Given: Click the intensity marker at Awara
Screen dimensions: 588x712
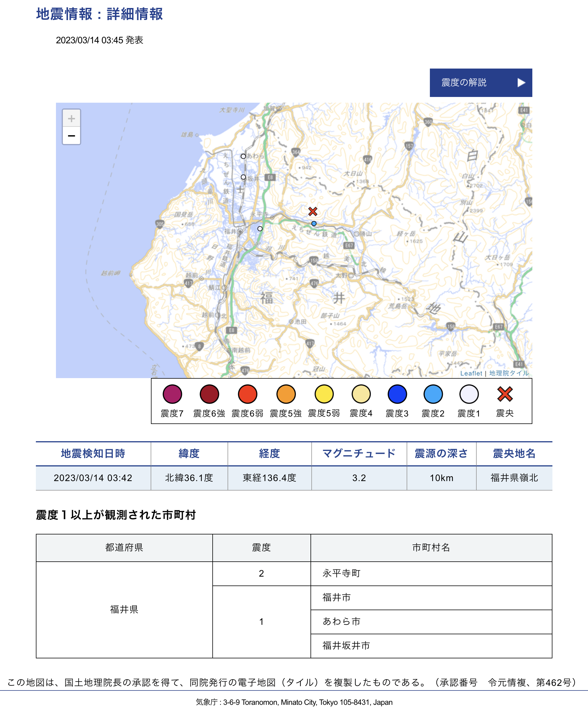Looking at the screenshot, I should pos(243,156).
